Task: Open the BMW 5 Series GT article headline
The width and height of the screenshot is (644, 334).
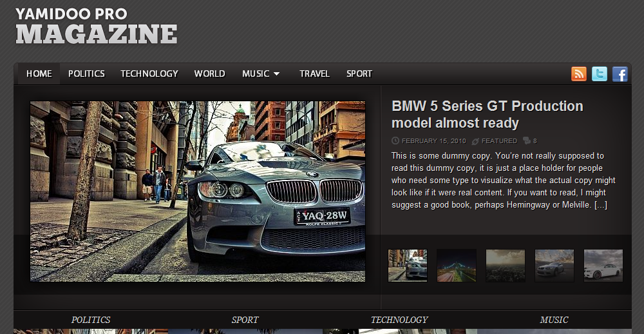Action: coord(487,114)
